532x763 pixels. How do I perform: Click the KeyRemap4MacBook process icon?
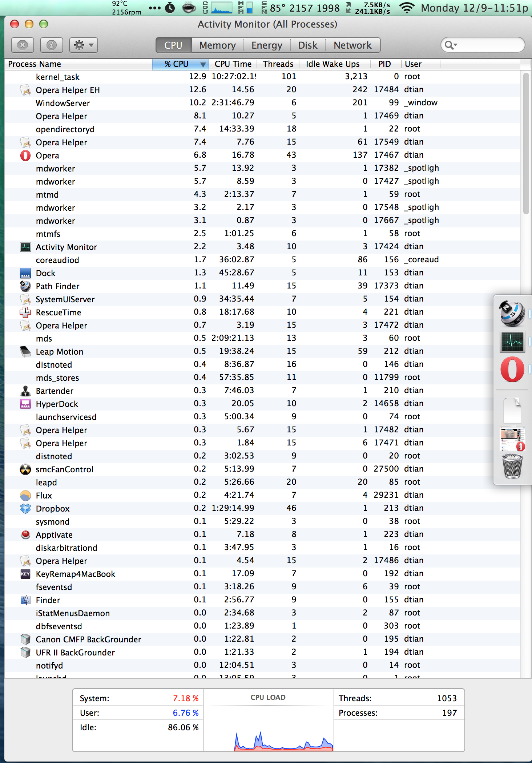25,574
